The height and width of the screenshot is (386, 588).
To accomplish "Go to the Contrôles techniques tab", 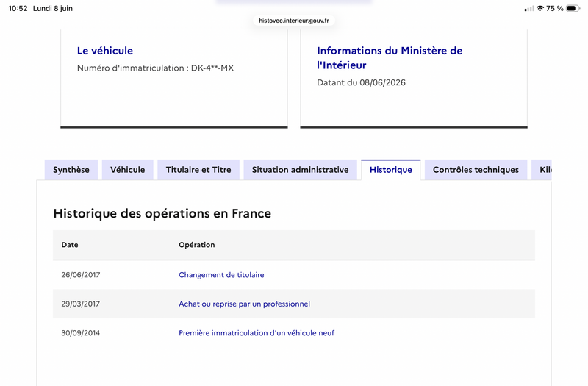I will pos(476,170).
